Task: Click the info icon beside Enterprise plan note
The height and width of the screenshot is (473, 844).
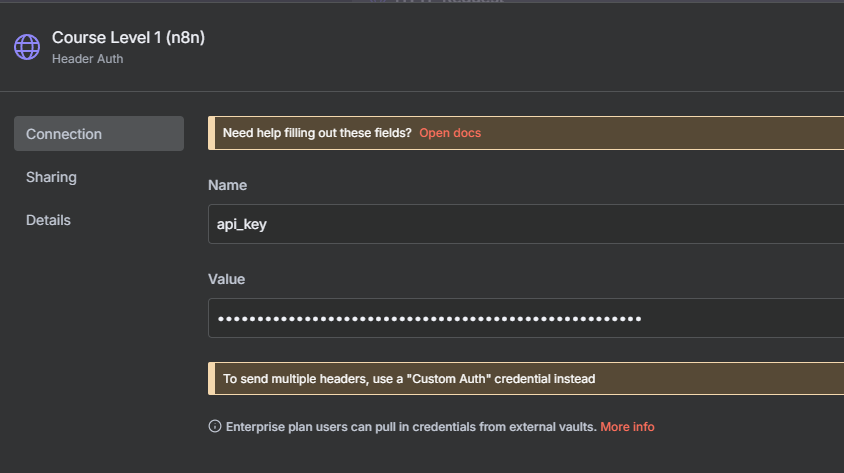Action: click(214, 427)
